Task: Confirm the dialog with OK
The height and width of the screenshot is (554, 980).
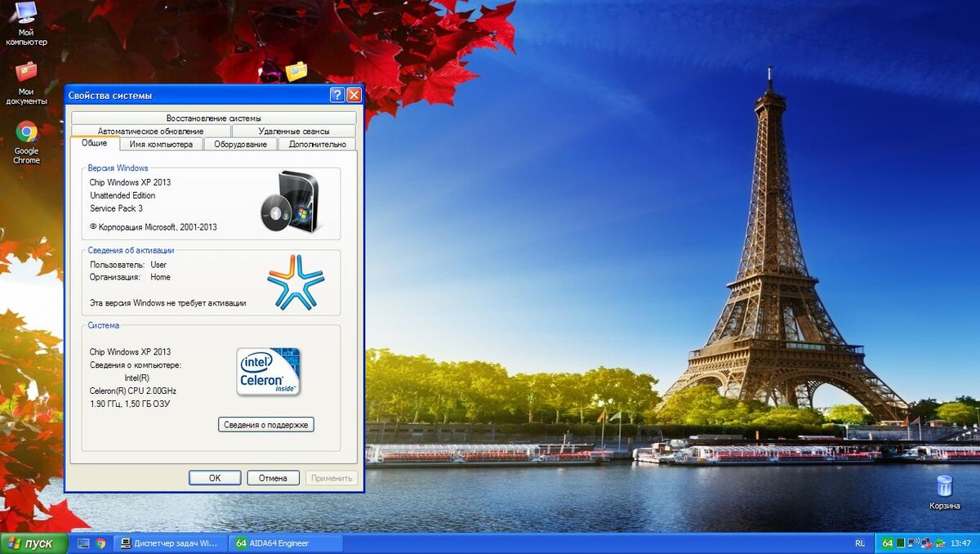Action: [x=215, y=478]
